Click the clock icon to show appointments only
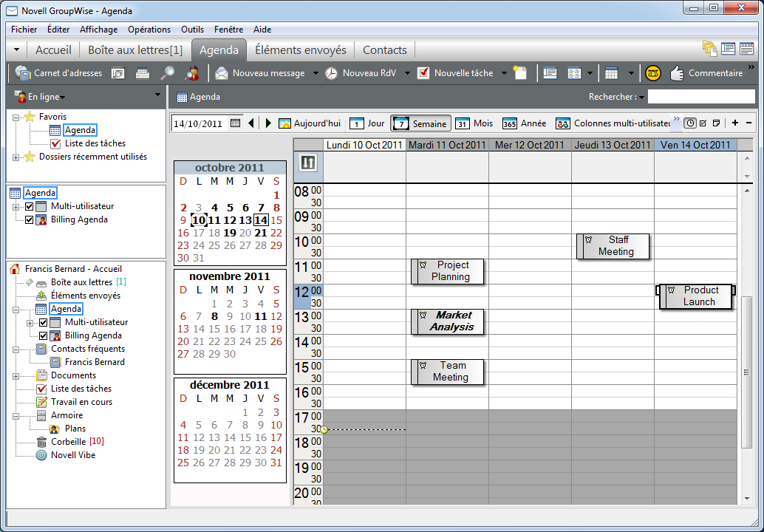 point(691,123)
